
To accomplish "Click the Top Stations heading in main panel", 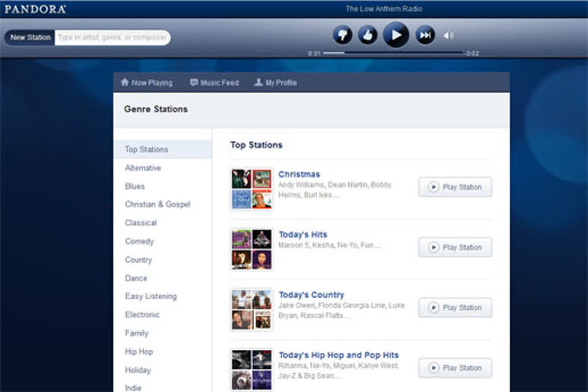I will 256,145.
